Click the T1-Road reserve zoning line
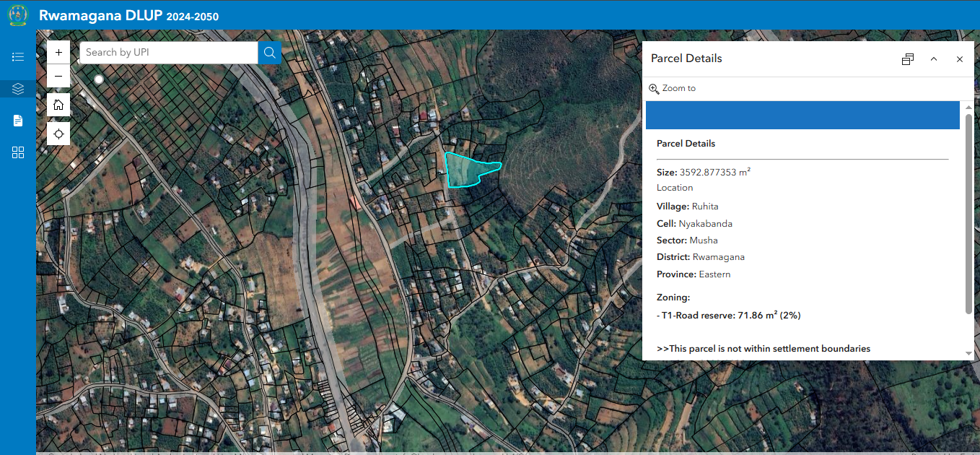 pyautogui.click(x=729, y=316)
